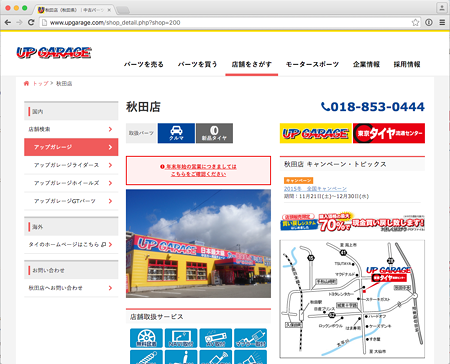Screen dimensions: 450x364
Task: Open the Chrome hamburger menu icon
Action: (x=442, y=22)
